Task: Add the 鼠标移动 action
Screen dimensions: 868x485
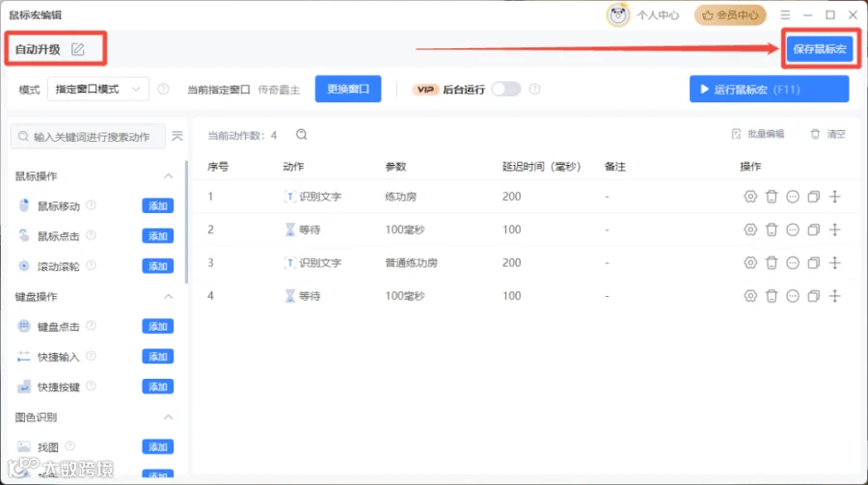Action: tap(158, 206)
